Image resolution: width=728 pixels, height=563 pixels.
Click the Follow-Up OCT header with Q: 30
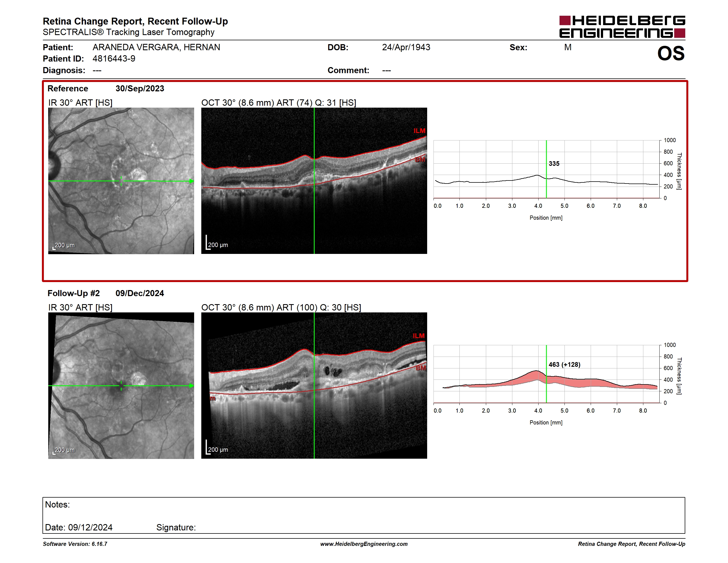click(x=281, y=307)
